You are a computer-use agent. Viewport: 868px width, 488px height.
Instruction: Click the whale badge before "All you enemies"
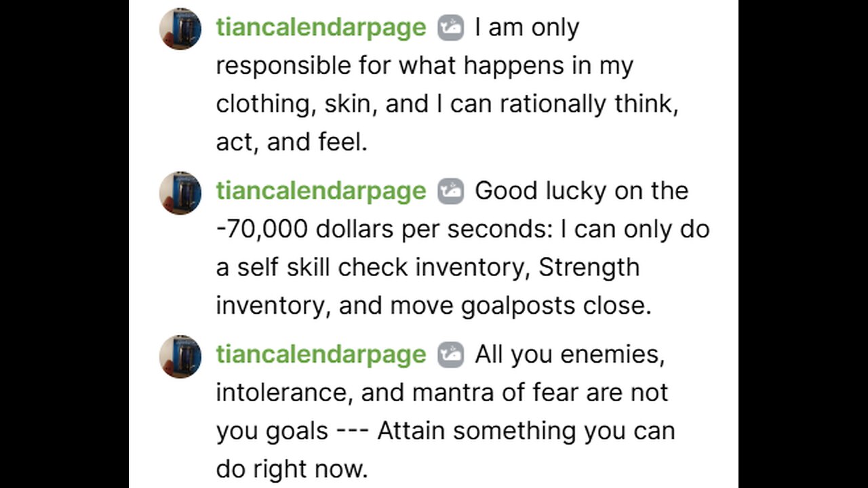coord(450,354)
